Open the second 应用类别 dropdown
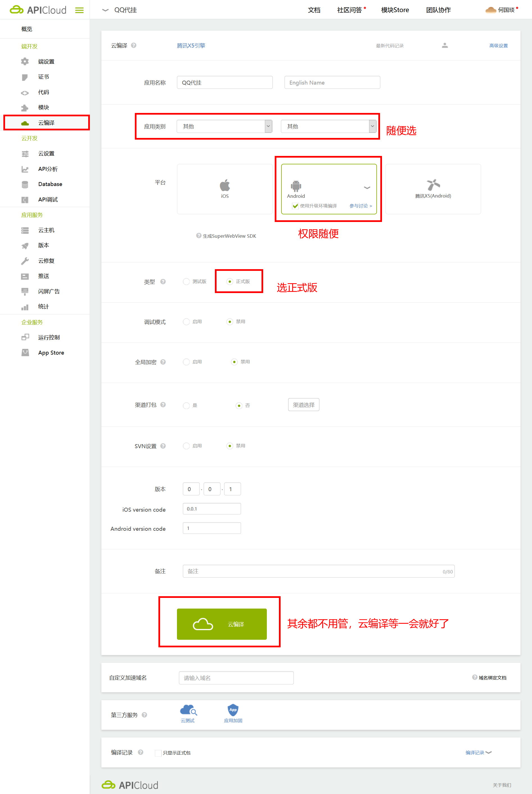This screenshot has width=532, height=794. point(329,126)
